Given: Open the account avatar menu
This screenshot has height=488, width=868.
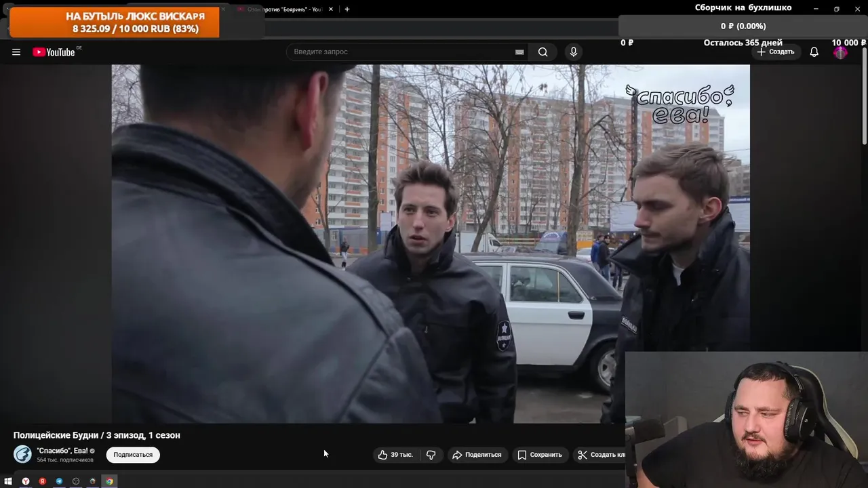Looking at the screenshot, I should [840, 52].
